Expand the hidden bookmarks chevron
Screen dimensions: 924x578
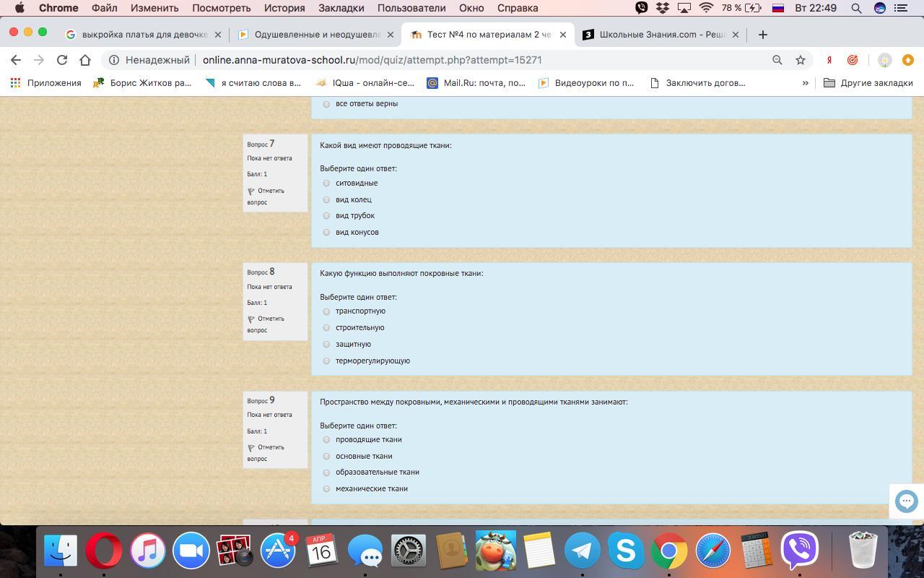pos(805,83)
